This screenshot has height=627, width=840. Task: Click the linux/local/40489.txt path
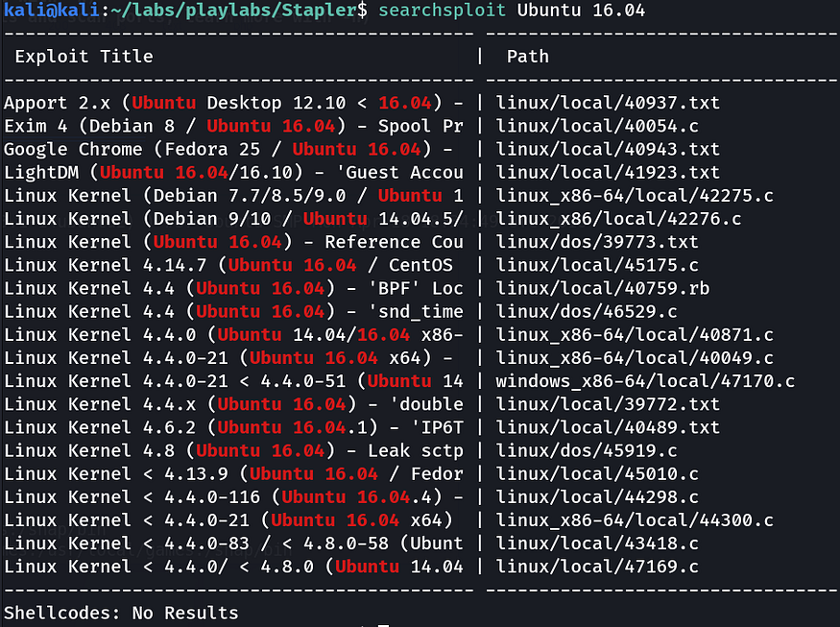(608, 427)
